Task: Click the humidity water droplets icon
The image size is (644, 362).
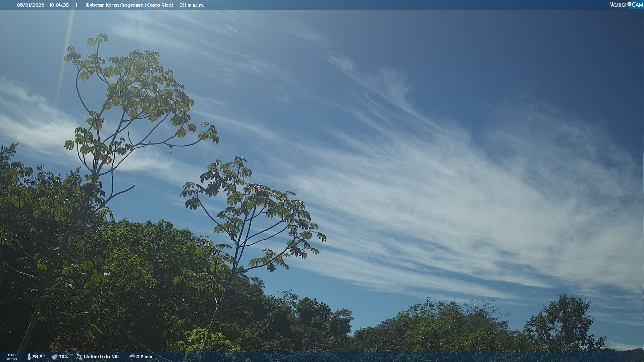Action: 54,357
